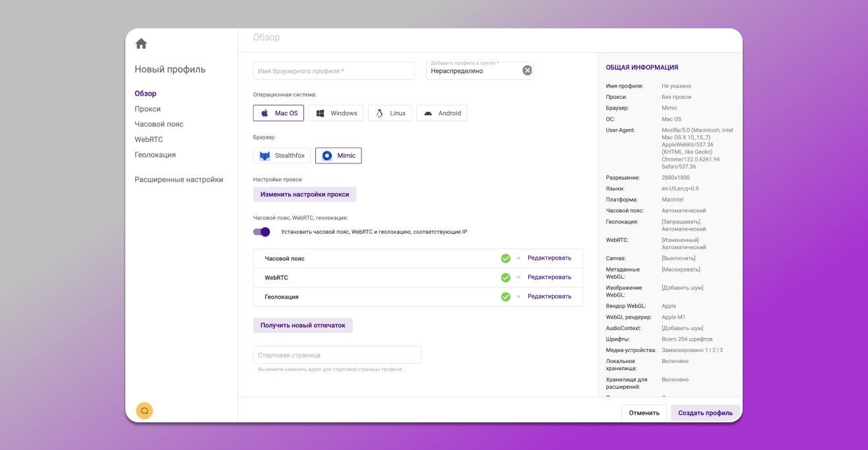This screenshot has height=450, width=868.
Task: Expand the Геолокация row dropdown arrow
Action: [518, 297]
